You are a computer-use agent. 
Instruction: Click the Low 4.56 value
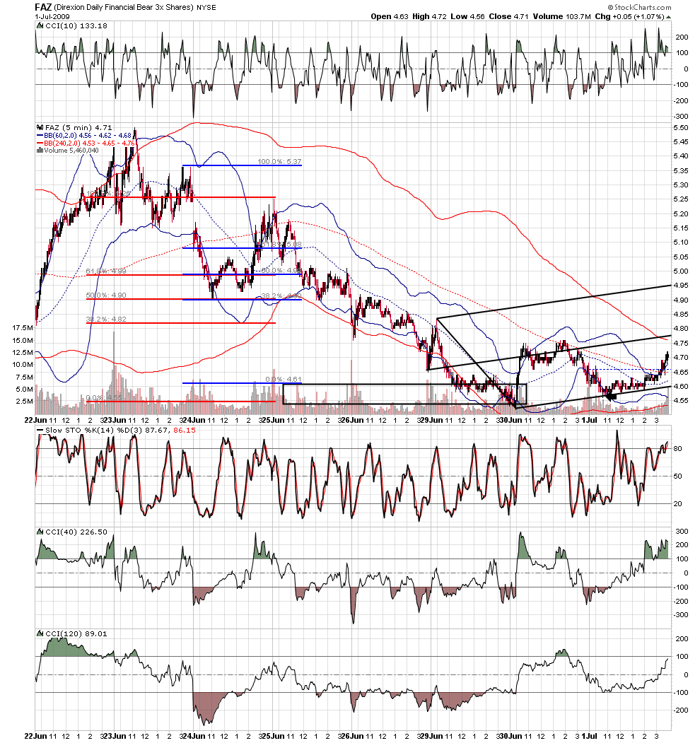[x=468, y=16]
